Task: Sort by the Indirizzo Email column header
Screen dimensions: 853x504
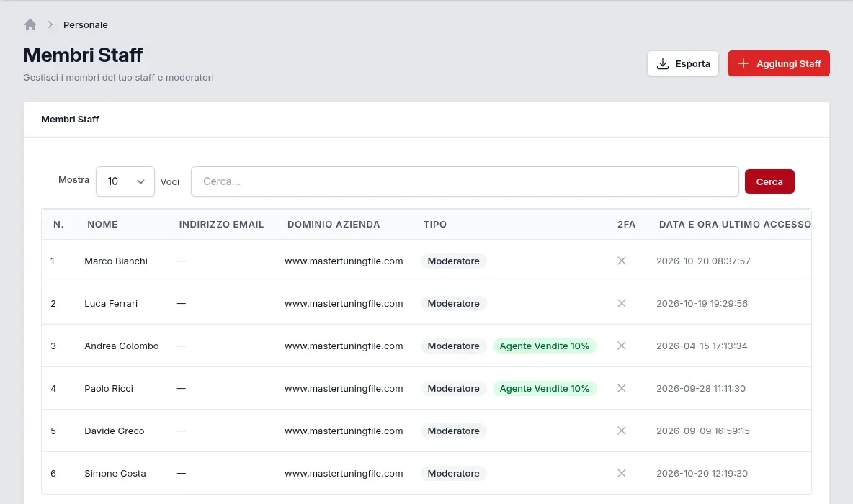Action: tap(221, 225)
